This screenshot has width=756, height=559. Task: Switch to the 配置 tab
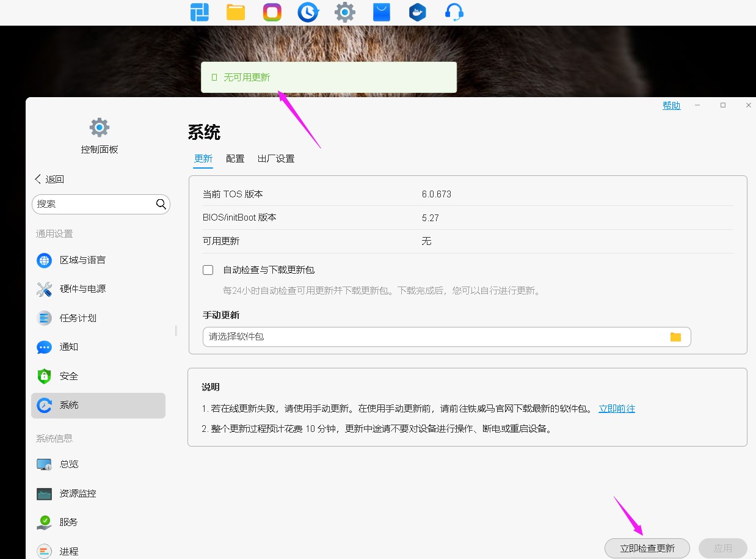coord(235,159)
